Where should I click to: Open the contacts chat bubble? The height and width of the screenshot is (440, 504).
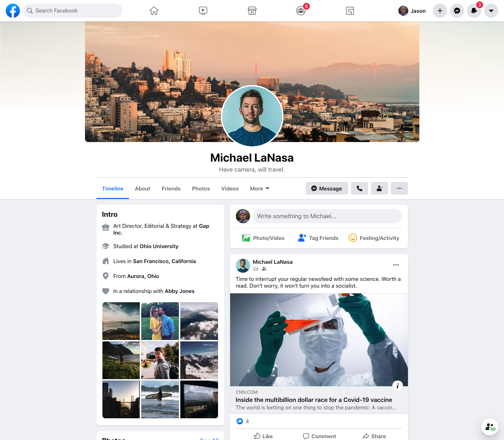coord(490,427)
